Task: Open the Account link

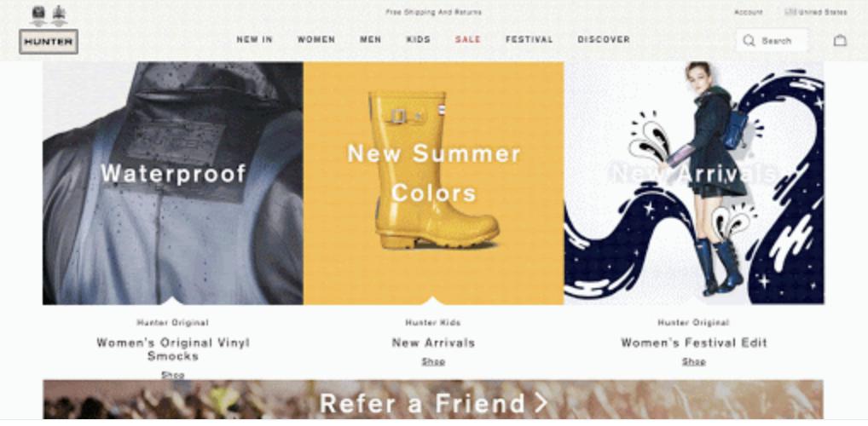Action: (749, 12)
